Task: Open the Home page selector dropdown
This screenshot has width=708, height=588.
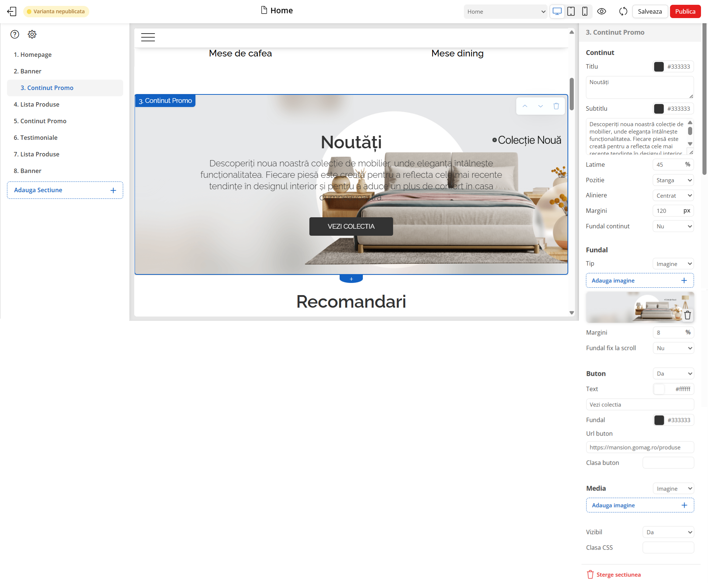Action: 506,11
